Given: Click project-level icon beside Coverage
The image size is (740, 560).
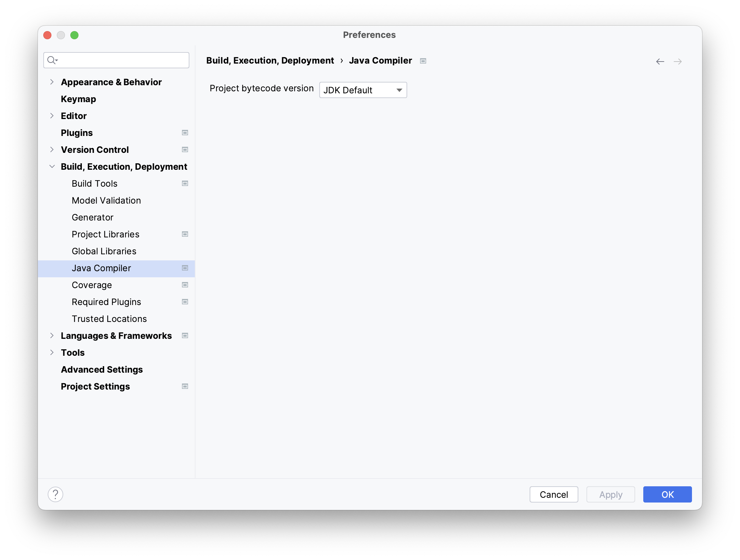Looking at the screenshot, I should [x=185, y=285].
